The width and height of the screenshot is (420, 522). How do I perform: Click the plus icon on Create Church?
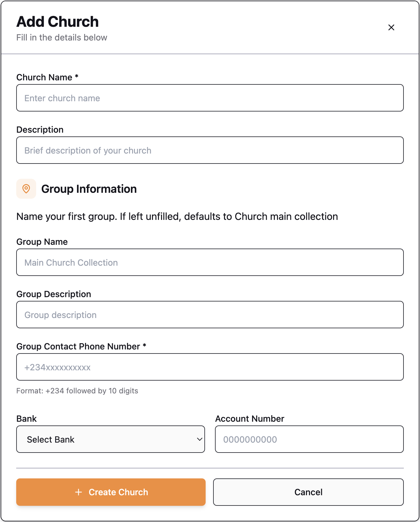tap(79, 492)
